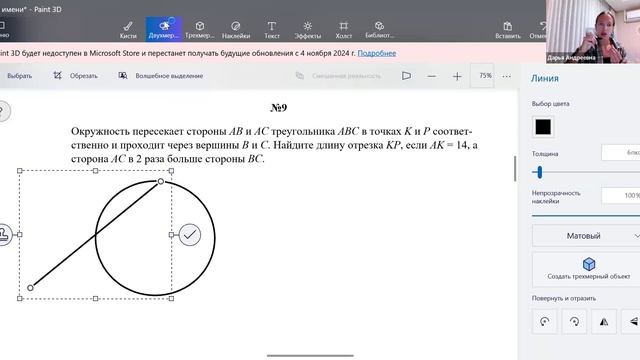
Task: Click the sticker opacity 100% field
Action: [620, 196]
